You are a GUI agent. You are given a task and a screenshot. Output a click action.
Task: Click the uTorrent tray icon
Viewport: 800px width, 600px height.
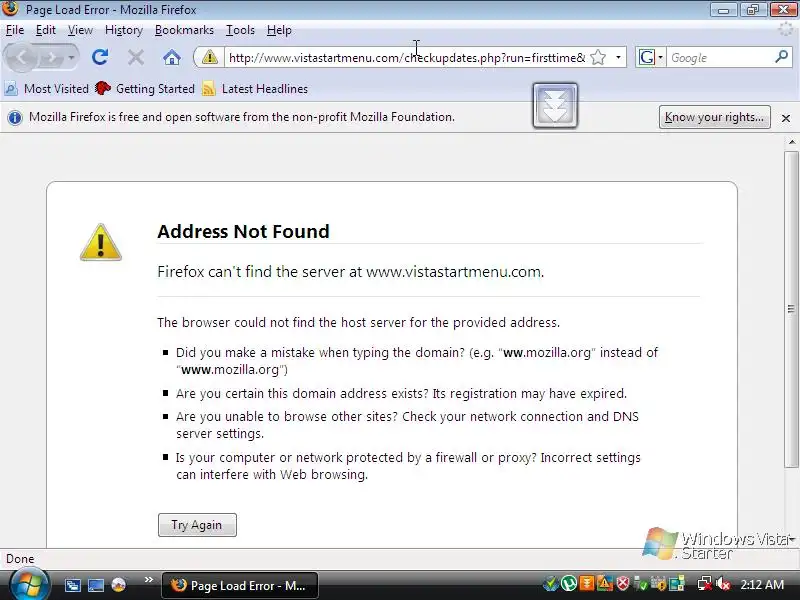569,583
